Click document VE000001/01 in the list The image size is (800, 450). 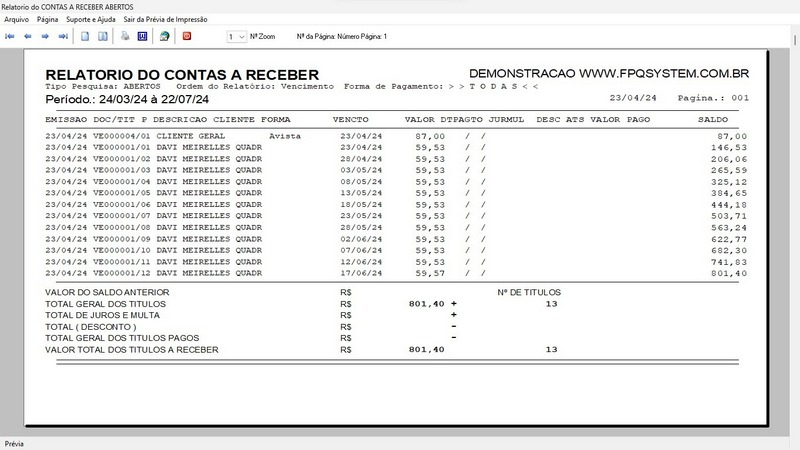[122, 147]
